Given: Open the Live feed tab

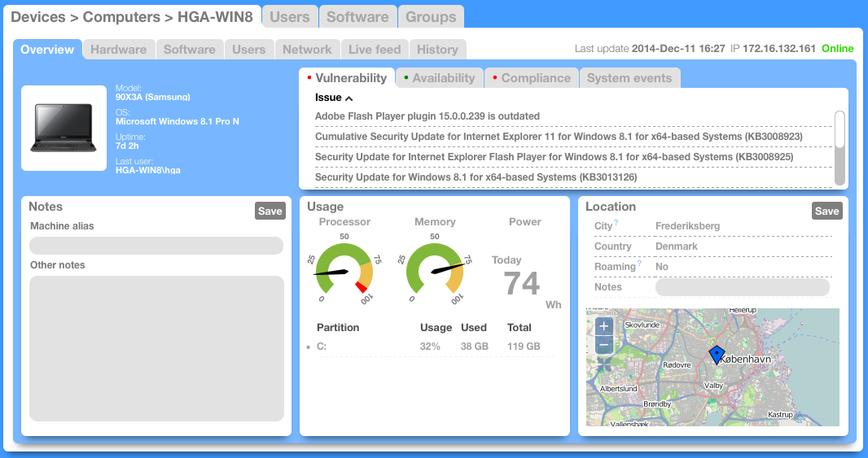Looking at the screenshot, I should tap(374, 50).
